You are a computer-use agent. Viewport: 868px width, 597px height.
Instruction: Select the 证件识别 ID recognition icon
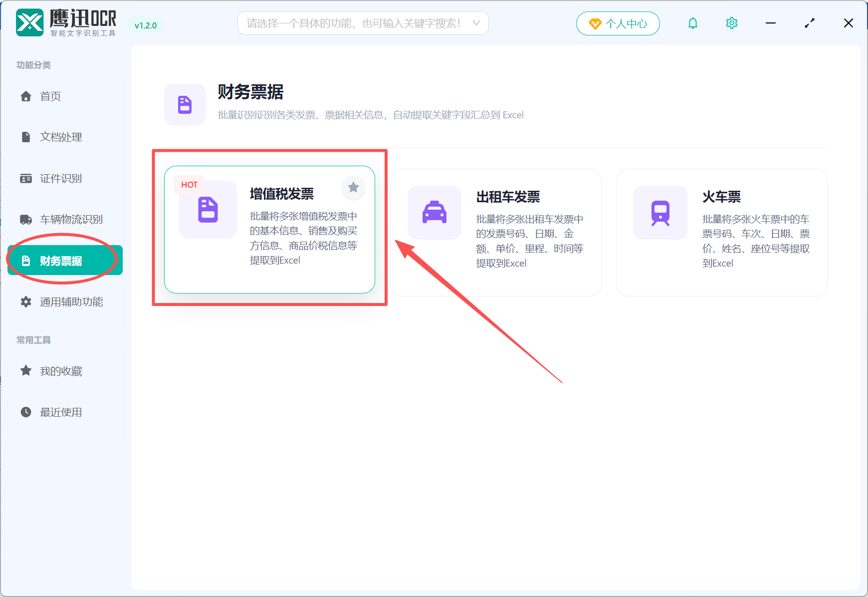[26, 178]
